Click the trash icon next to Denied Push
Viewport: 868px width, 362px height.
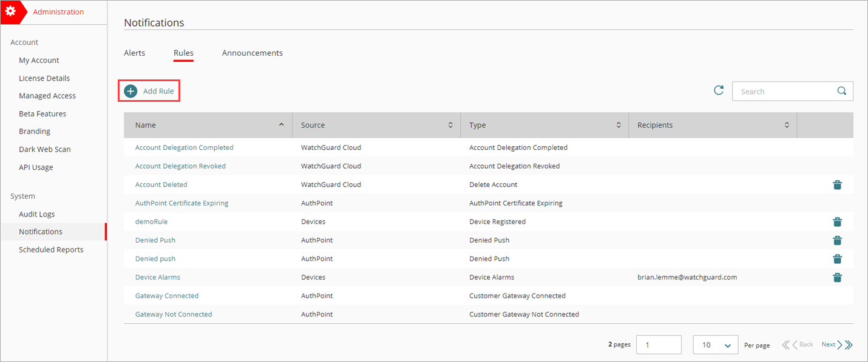tap(838, 240)
